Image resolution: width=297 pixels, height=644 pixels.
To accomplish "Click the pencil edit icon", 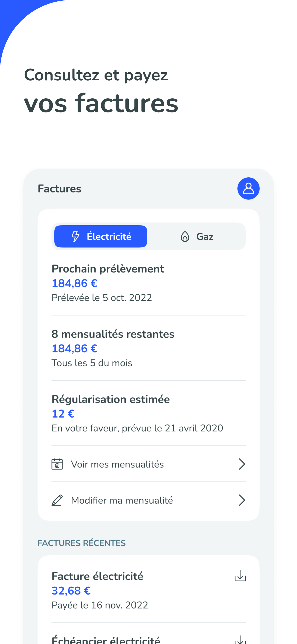I will click(57, 500).
